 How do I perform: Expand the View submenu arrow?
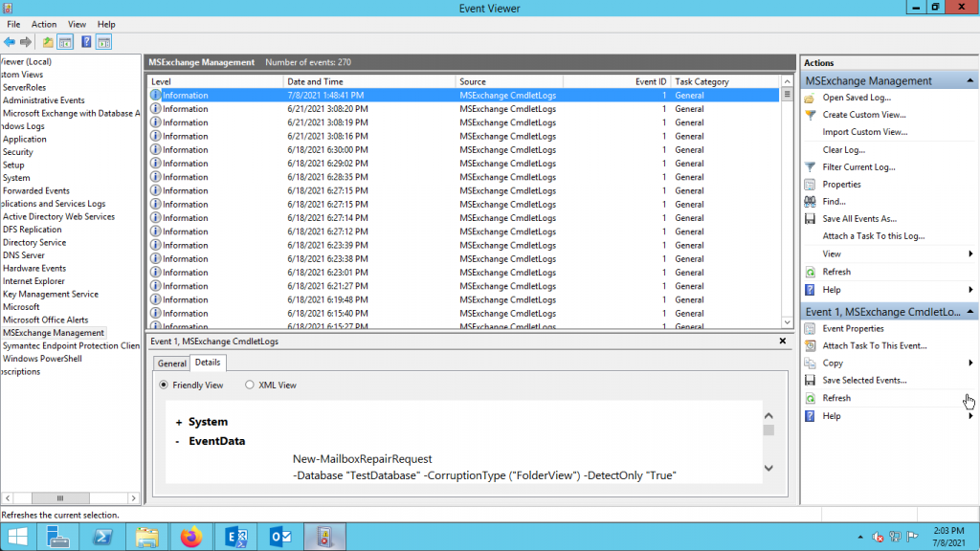pyautogui.click(x=970, y=253)
